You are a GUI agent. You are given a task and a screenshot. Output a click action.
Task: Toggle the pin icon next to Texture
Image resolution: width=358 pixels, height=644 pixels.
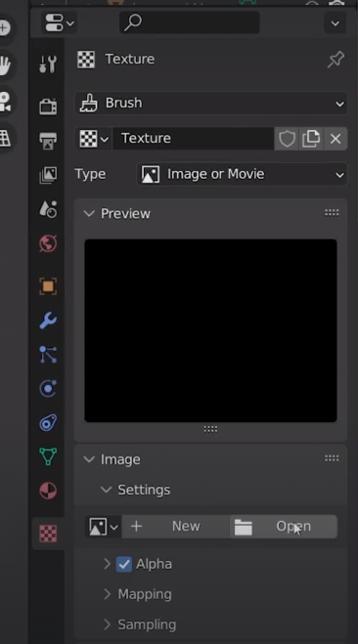(x=336, y=60)
